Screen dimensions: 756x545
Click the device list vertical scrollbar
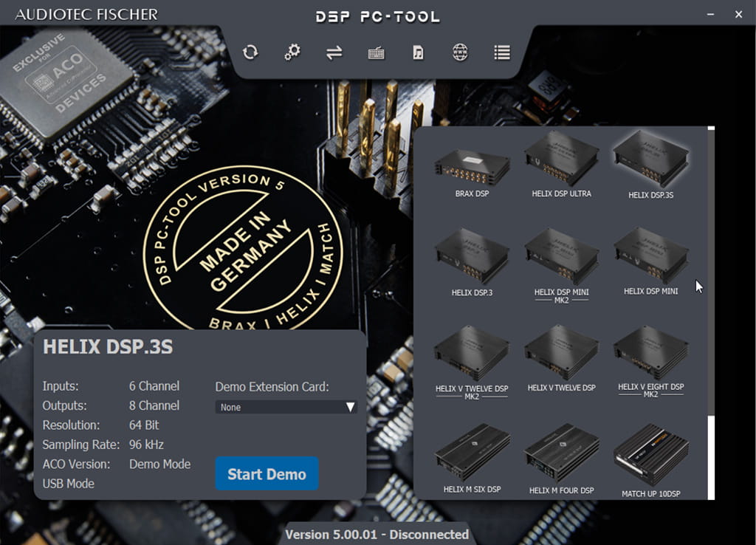[711, 312]
